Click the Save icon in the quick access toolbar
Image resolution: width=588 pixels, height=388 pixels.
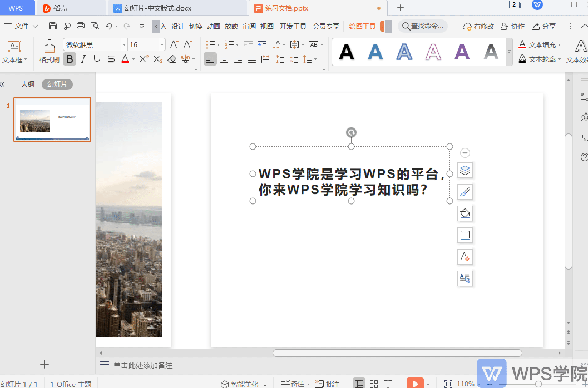pyautogui.click(x=53, y=26)
